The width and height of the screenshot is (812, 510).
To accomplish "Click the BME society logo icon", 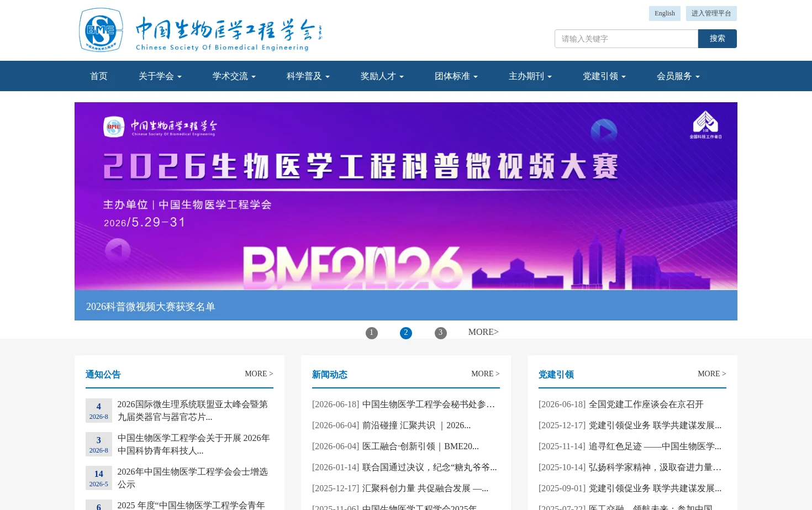I will [101, 30].
